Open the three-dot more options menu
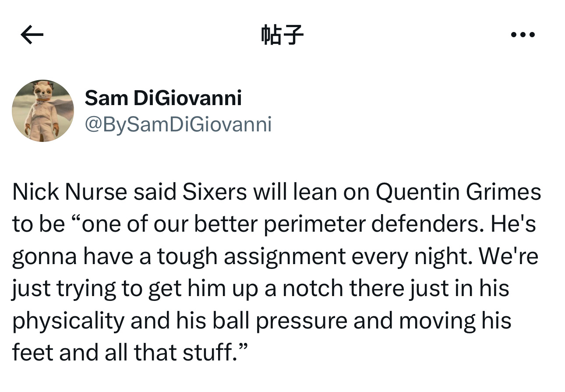 pos(523,35)
